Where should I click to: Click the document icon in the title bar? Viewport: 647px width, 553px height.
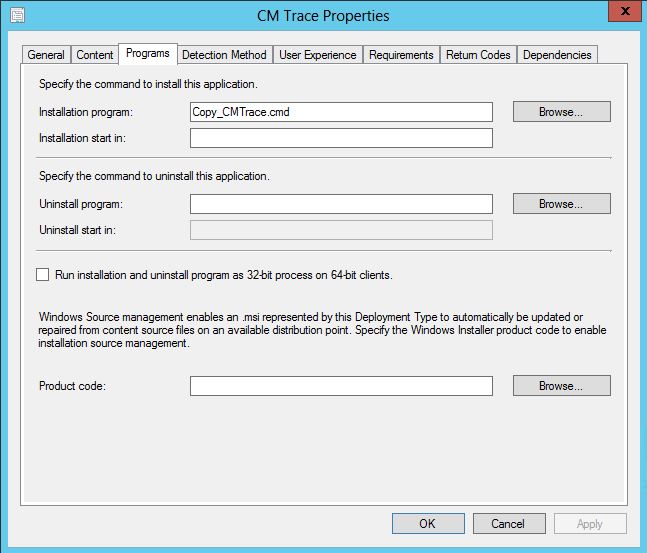[17, 15]
